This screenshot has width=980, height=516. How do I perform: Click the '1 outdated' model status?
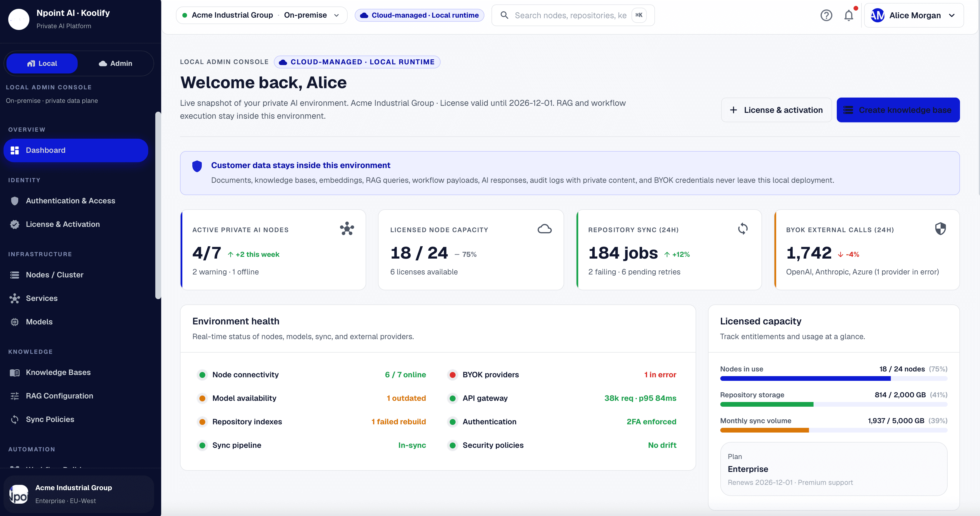coord(406,398)
